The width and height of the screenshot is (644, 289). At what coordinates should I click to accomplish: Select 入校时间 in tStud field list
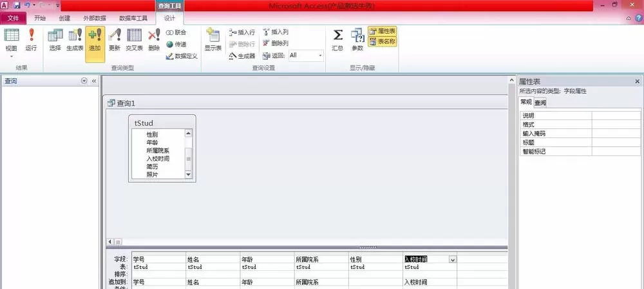pos(158,159)
